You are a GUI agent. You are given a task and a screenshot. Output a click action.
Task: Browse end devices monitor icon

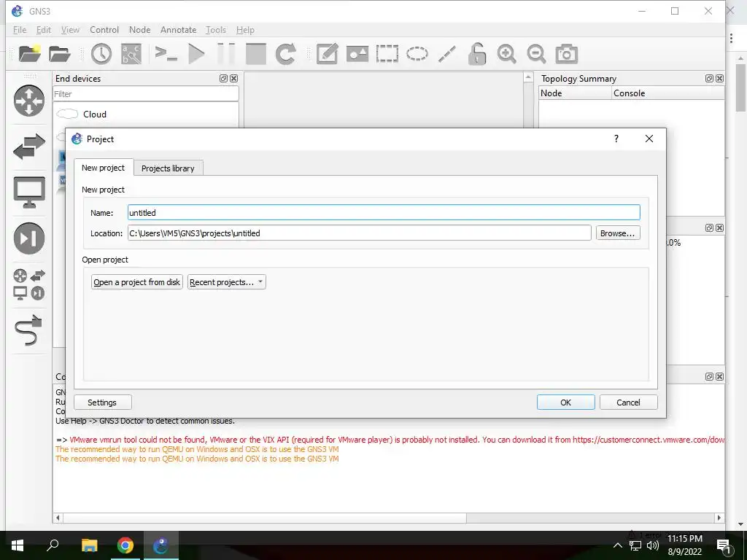pyautogui.click(x=29, y=192)
